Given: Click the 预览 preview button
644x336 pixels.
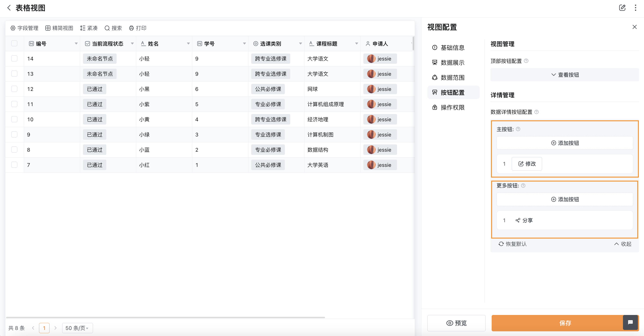Looking at the screenshot, I should [456, 323].
